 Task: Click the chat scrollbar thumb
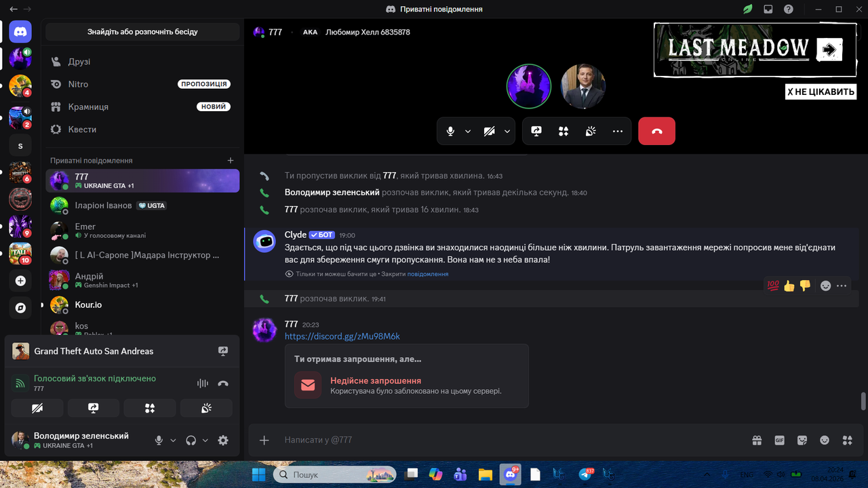863,401
